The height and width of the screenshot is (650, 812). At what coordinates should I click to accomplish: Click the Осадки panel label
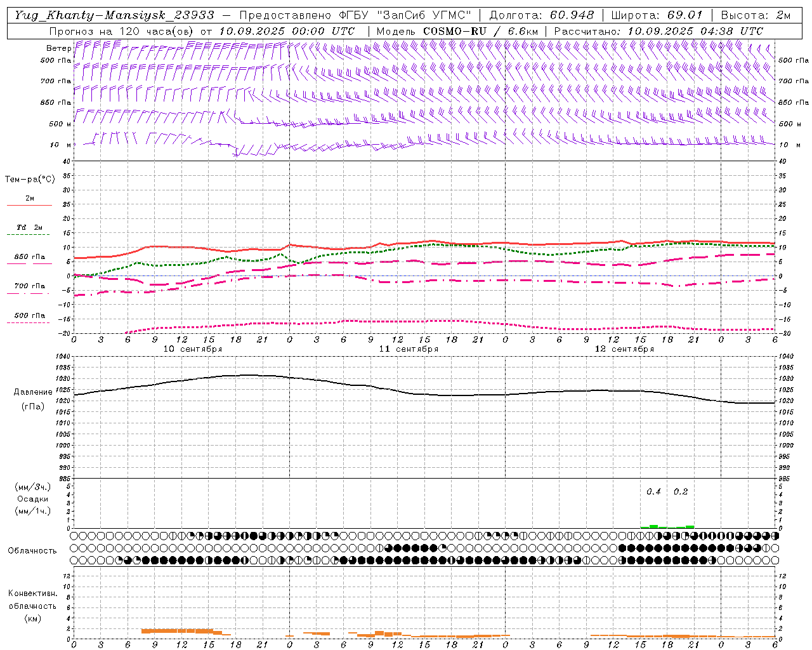coord(32,499)
